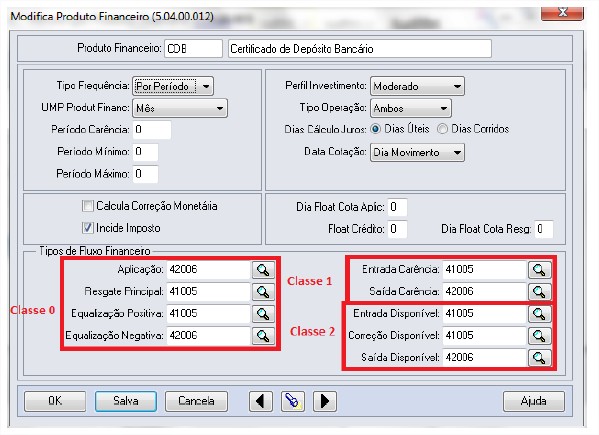The width and height of the screenshot is (599, 435).
Task: Click the Entrada Disponível value field
Action: tap(485, 314)
